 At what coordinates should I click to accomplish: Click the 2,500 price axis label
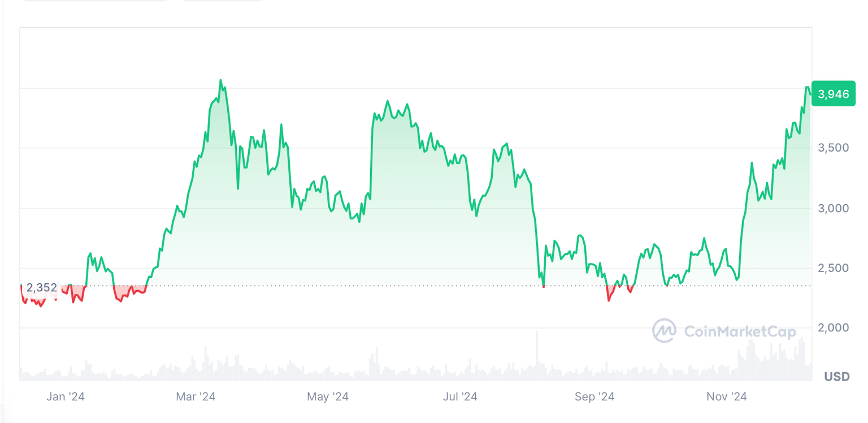(834, 268)
